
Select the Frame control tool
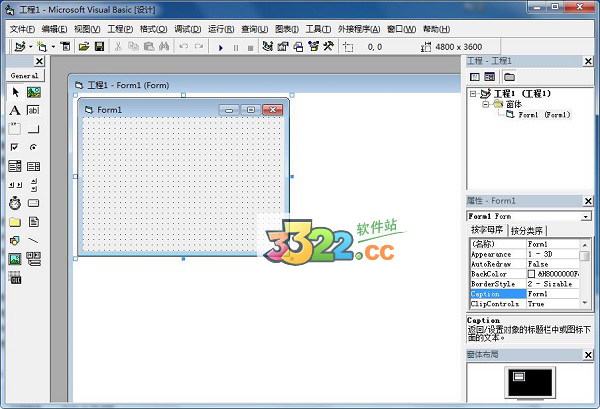15,129
